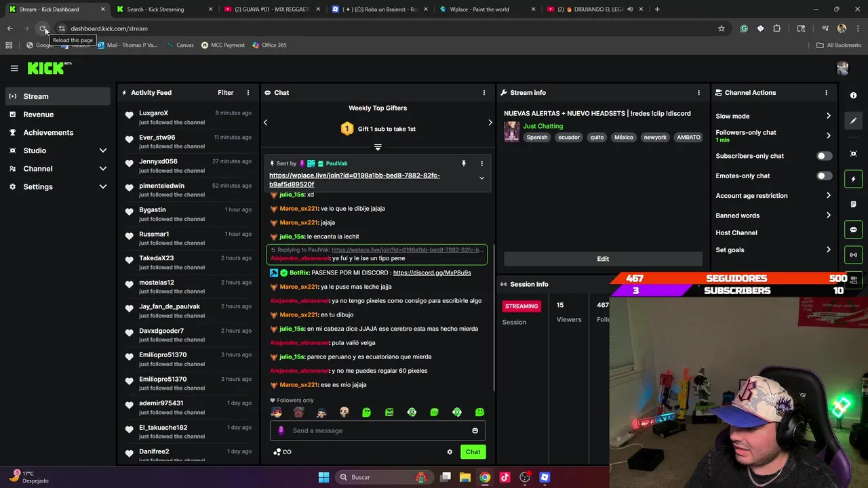Insert the bald face emote
The width and height of the screenshot is (868, 488).
[344, 412]
